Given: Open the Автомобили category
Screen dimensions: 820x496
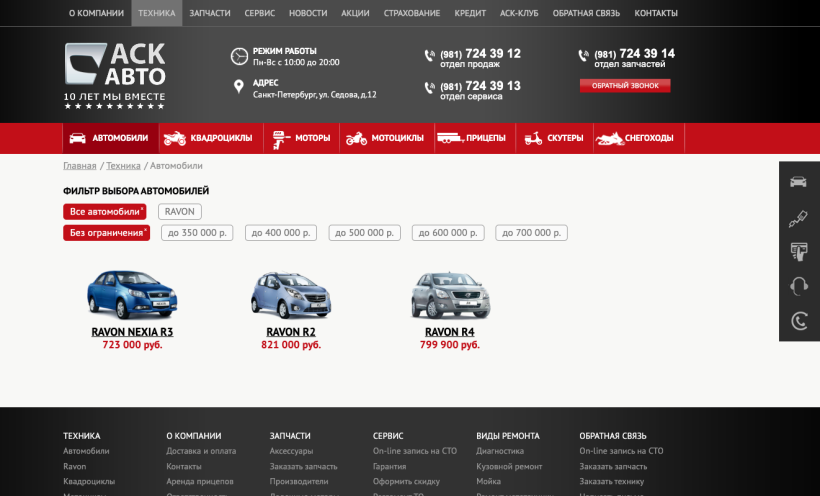Looking at the screenshot, I should (110, 138).
